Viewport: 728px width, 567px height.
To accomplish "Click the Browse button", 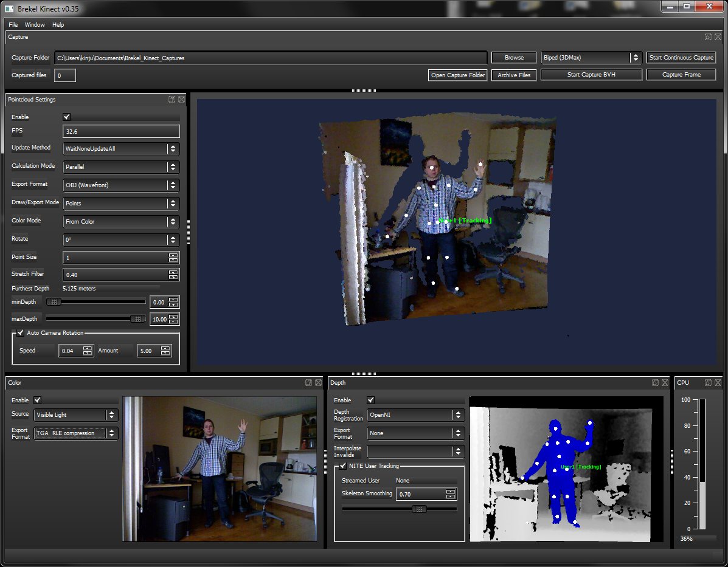I will click(514, 58).
